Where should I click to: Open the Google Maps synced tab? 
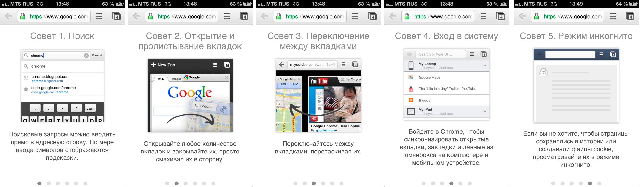point(447,77)
